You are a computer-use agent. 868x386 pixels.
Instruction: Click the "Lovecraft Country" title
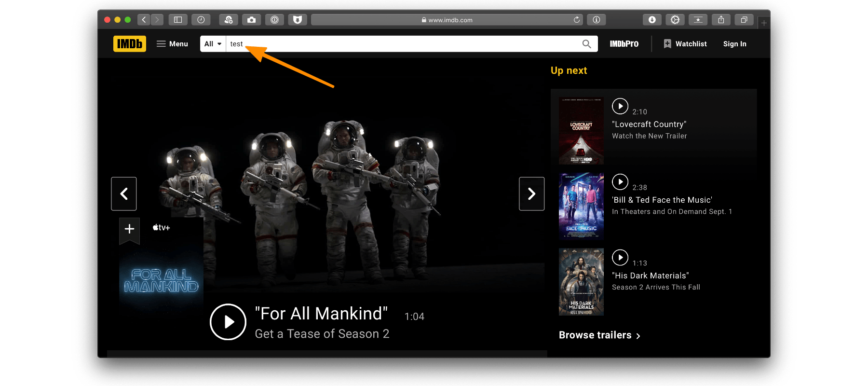649,124
